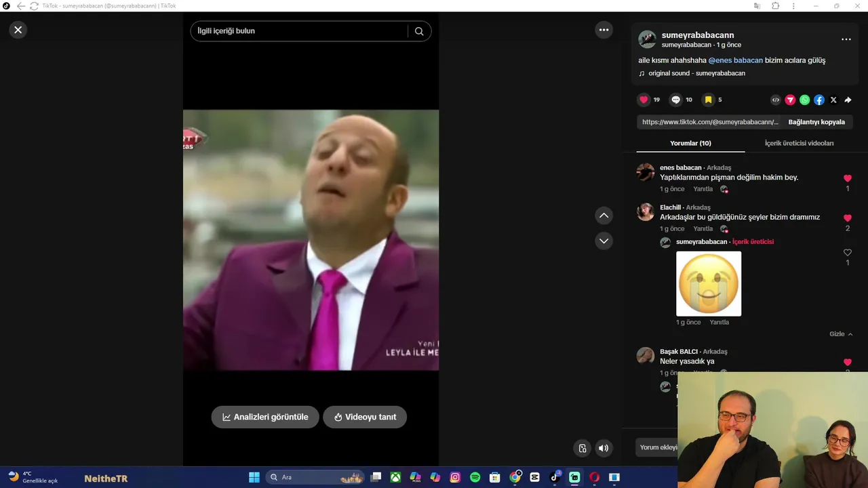
Task: Go back with the browser back arrow
Action: coord(20,6)
